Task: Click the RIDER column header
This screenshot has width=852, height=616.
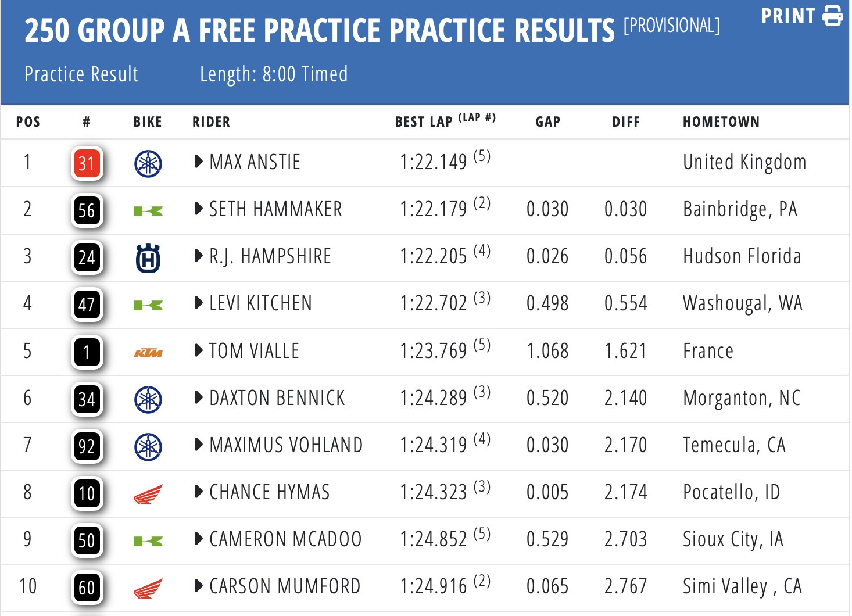Action: tap(211, 121)
